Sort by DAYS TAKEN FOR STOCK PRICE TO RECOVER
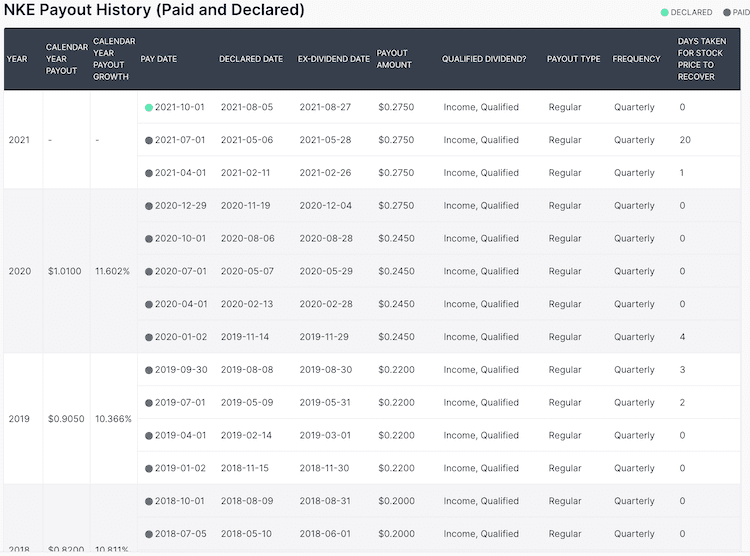The height and width of the screenshot is (556, 750). coord(701,59)
